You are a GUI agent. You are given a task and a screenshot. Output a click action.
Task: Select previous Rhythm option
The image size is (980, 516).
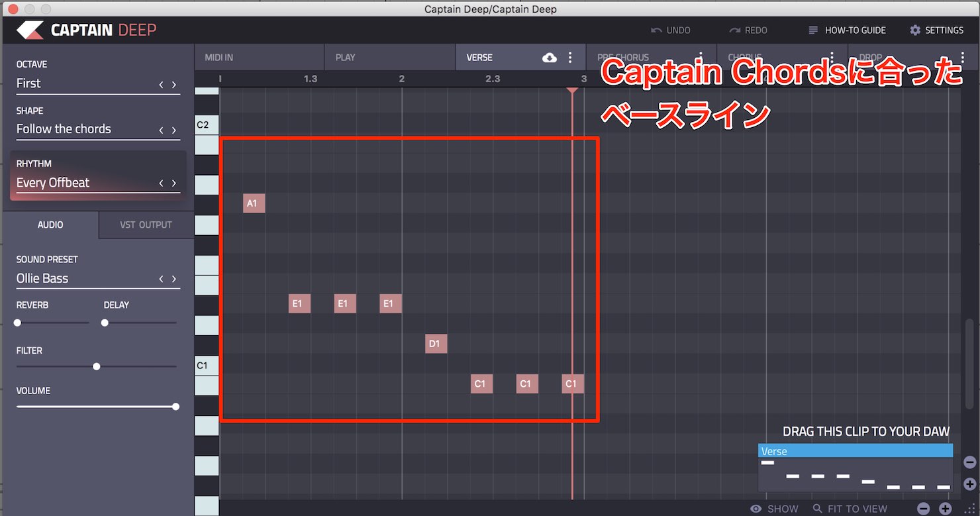click(x=161, y=183)
